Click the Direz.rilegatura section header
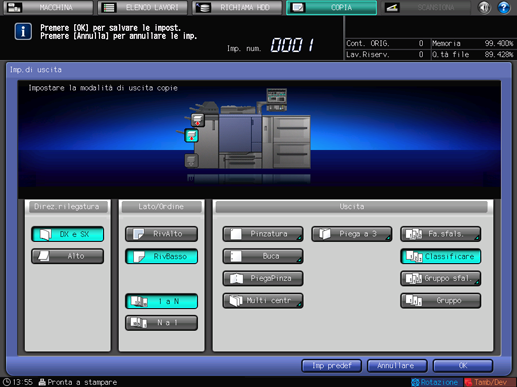This screenshot has height=387, width=517. [67, 207]
